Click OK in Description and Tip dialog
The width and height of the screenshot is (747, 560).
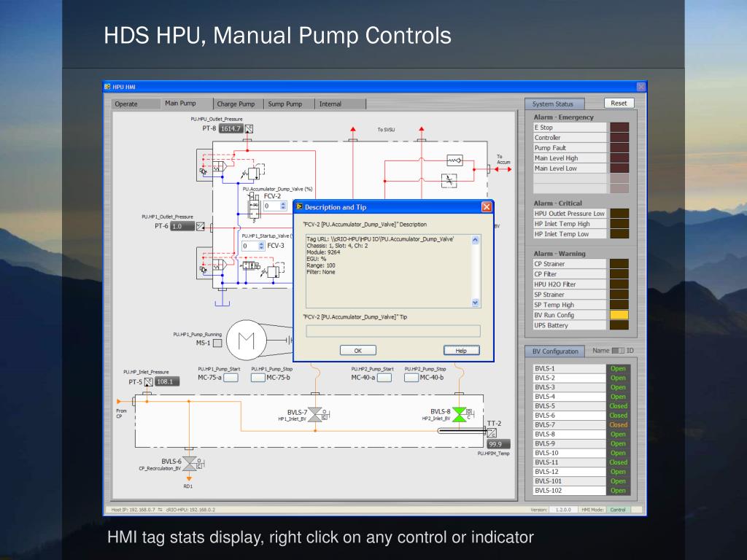[x=357, y=351]
